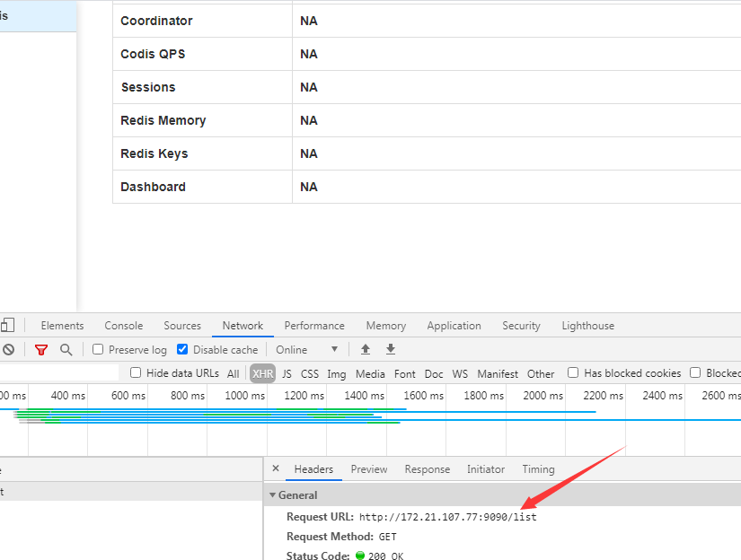Filter requests by Other
This screenshot has height=560, width=741.
pos(541,374)
